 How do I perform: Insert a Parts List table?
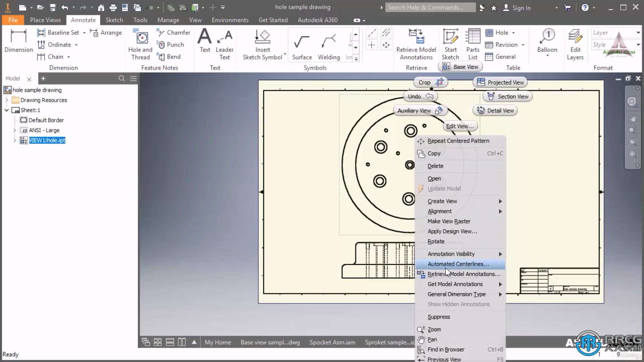pyautogui.click(x=473, y=44)
